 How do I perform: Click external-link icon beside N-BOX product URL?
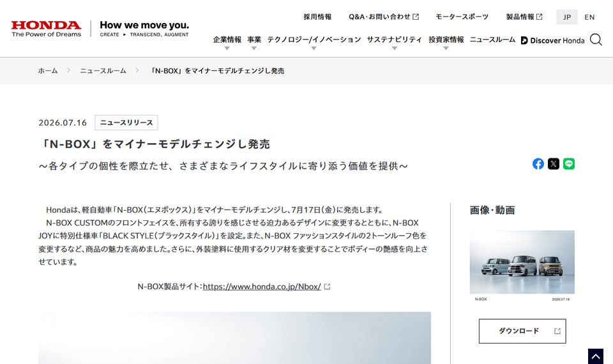click(327, 287)
